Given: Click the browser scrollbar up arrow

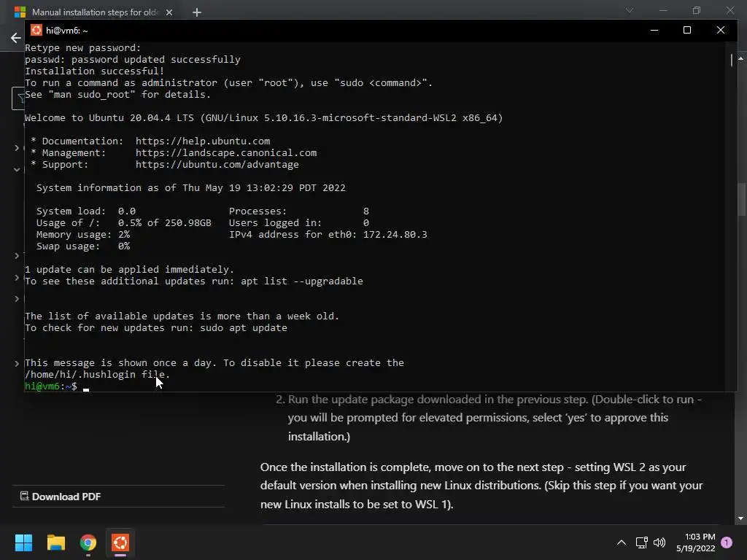Looking at the screenshot, I should (x=741, y=58).
